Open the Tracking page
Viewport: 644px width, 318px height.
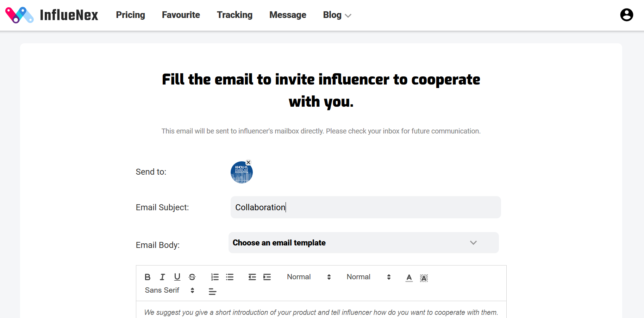235,15
